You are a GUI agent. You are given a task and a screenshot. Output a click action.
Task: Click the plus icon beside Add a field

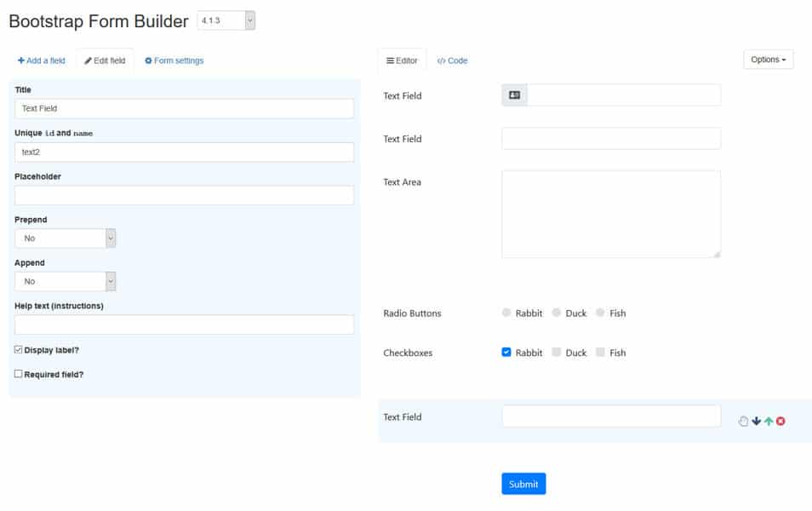coord(20,60)
